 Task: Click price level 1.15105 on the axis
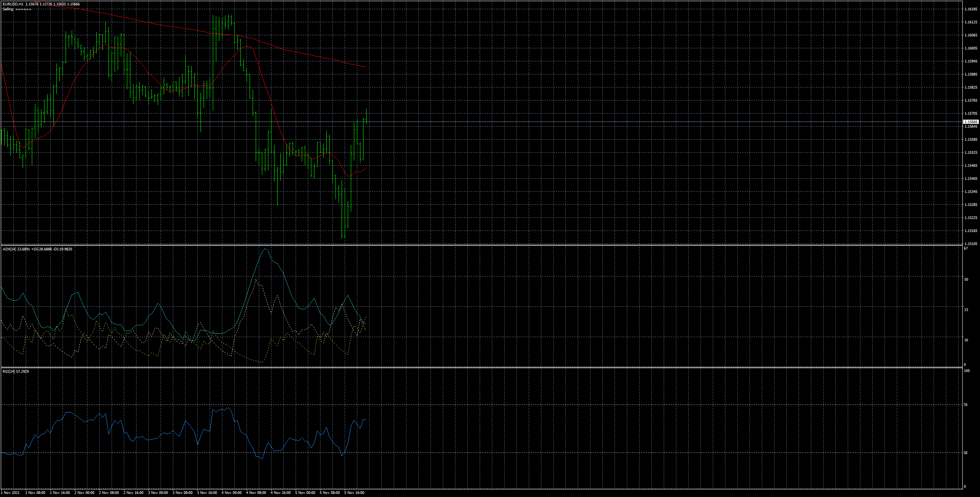(x=971, y=244)
